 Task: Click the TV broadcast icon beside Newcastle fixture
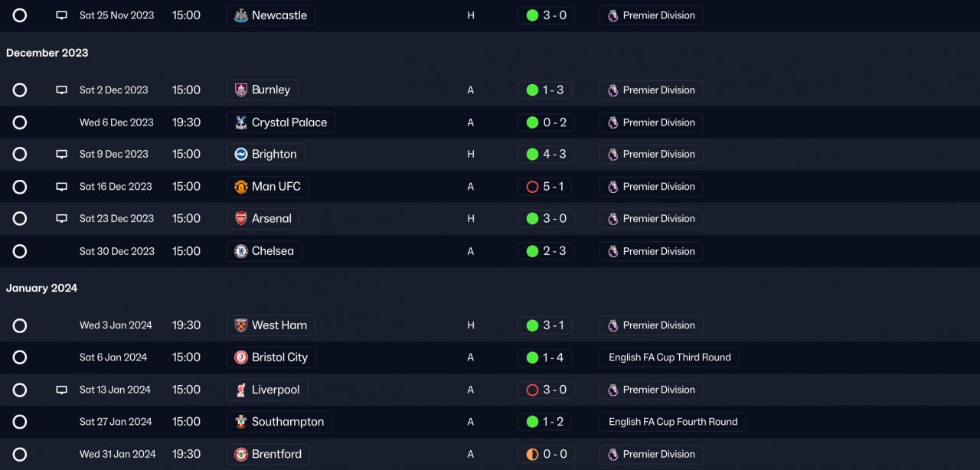pos(61,15)
